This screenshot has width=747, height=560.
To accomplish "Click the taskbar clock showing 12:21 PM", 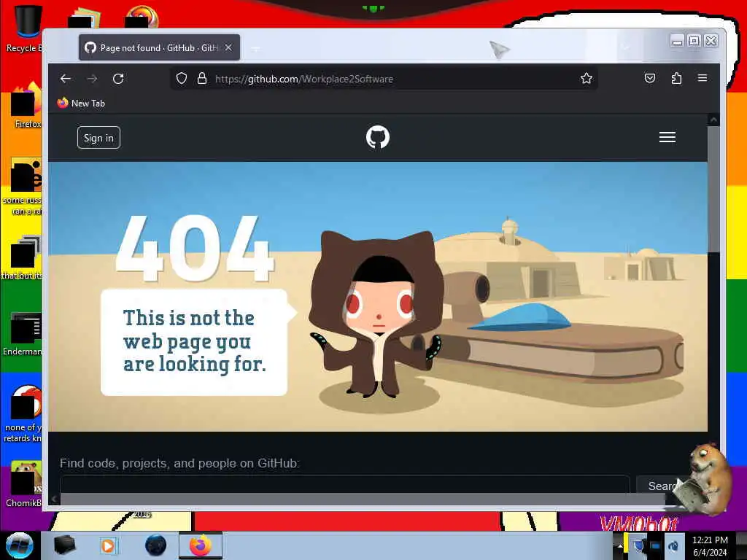I will click(710, 545).
